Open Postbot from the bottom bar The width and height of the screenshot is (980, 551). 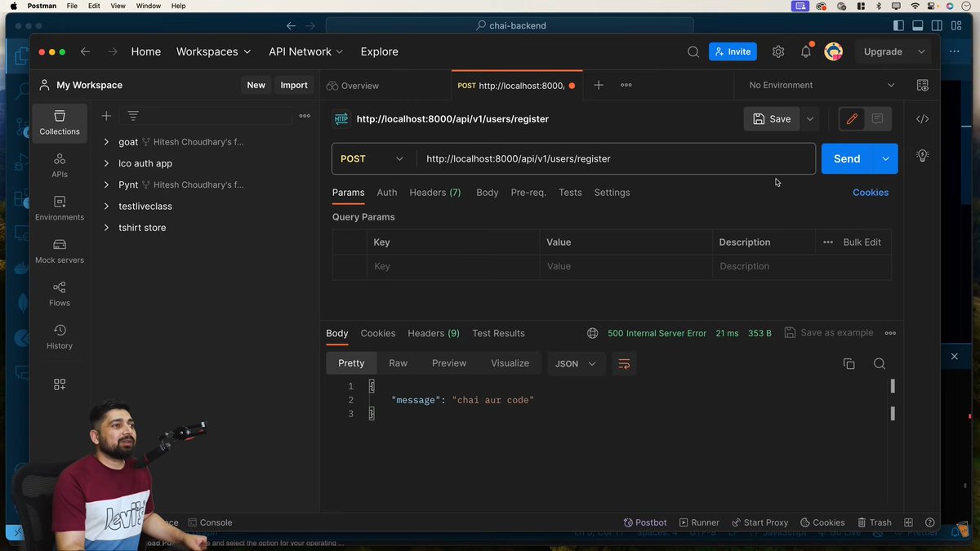click(x=645, y=522)
